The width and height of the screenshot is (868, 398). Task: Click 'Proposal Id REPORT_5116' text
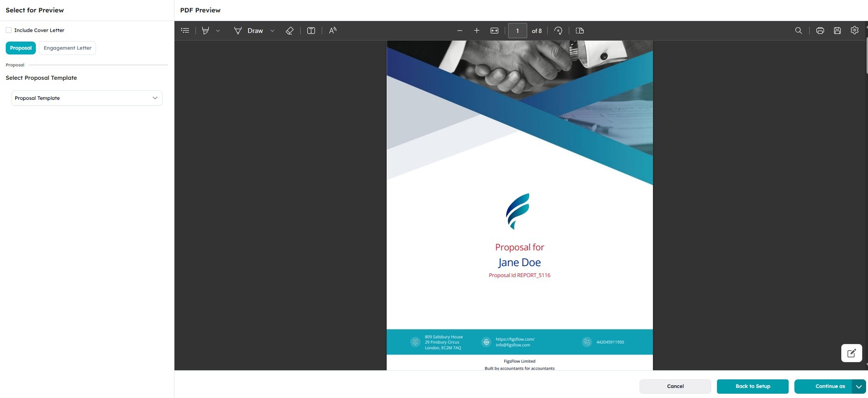click(x=520, y=275)
